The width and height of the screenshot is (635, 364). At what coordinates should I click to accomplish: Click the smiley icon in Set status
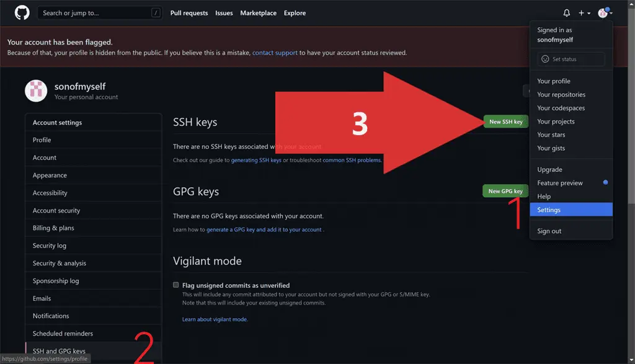click(545, 59)
